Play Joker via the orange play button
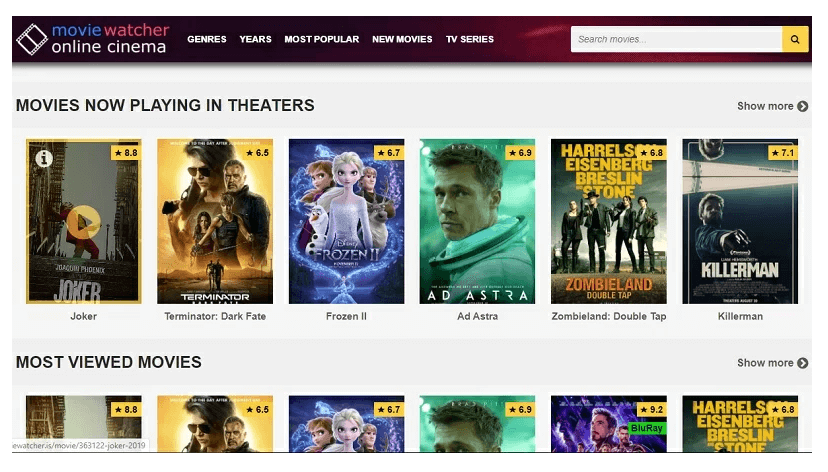This screenshot has height=472, width=828. pyautogui.click(x=83, y=222)
